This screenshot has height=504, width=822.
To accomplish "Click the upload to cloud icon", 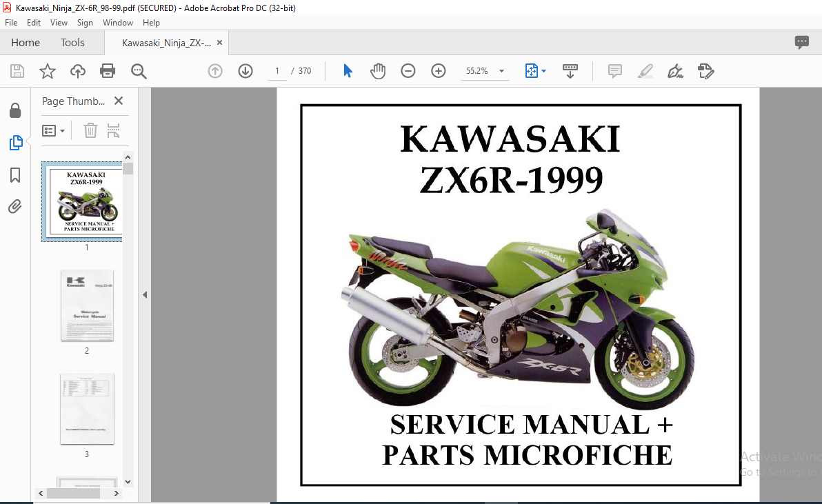I will [78, 71].
